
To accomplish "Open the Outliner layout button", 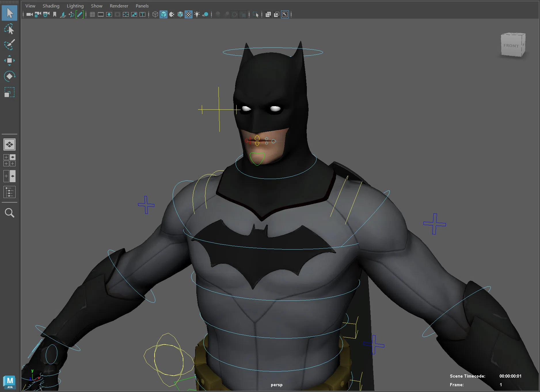I will (x=9, y=192).
